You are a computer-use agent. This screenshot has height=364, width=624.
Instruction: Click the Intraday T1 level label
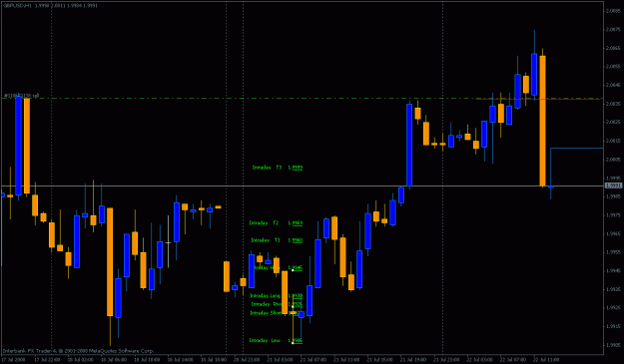277,240
